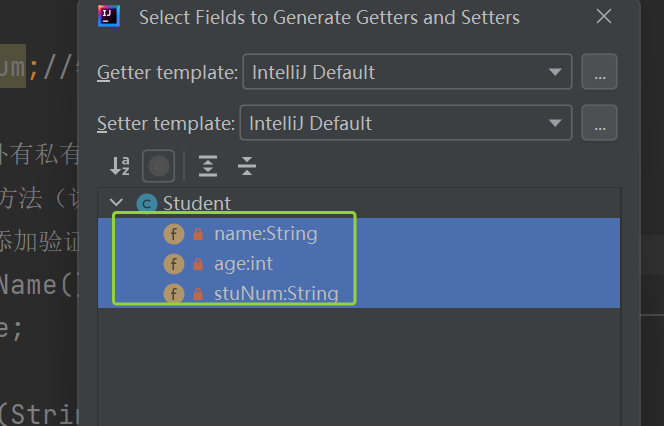The width and height of the screenshot is (664, 426).
Task: Open Getter template ellipsis settings
Action: [x=599, y=72]
